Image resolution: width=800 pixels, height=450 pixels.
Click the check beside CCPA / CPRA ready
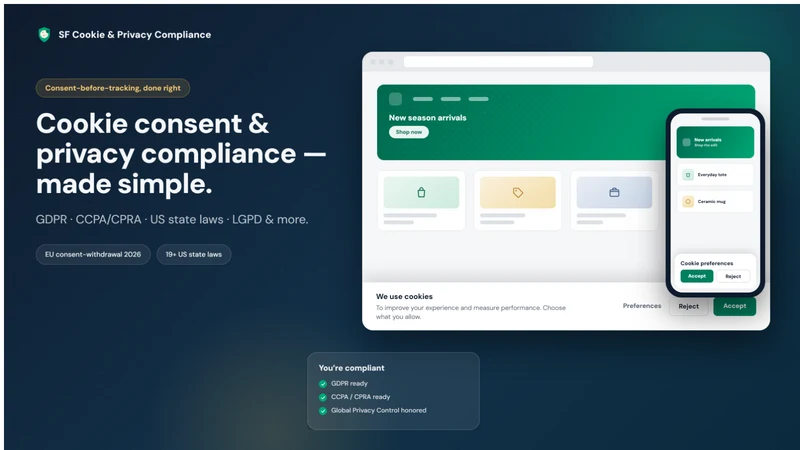pyautogui.click(x=322, y=397)
